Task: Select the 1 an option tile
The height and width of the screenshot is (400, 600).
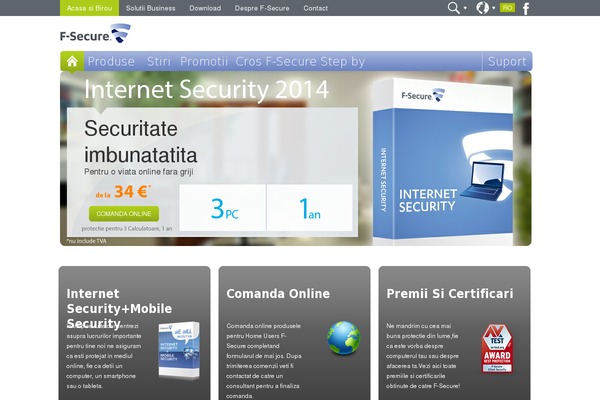Action: pyautogui.click(x=310, y=208)
